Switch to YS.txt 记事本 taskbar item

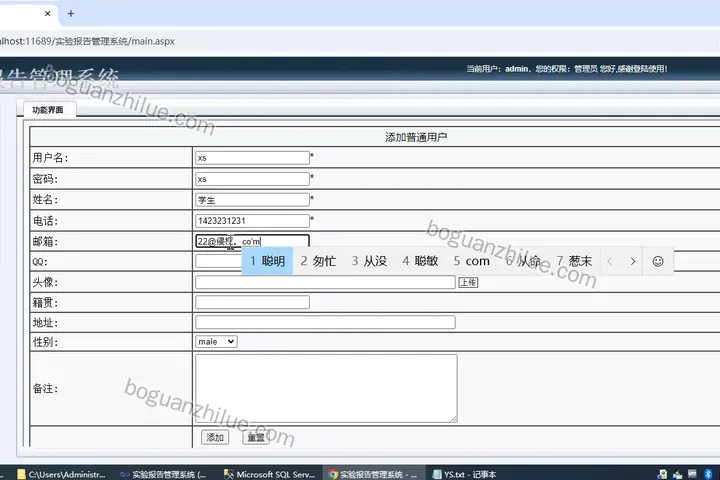point(465,474)
